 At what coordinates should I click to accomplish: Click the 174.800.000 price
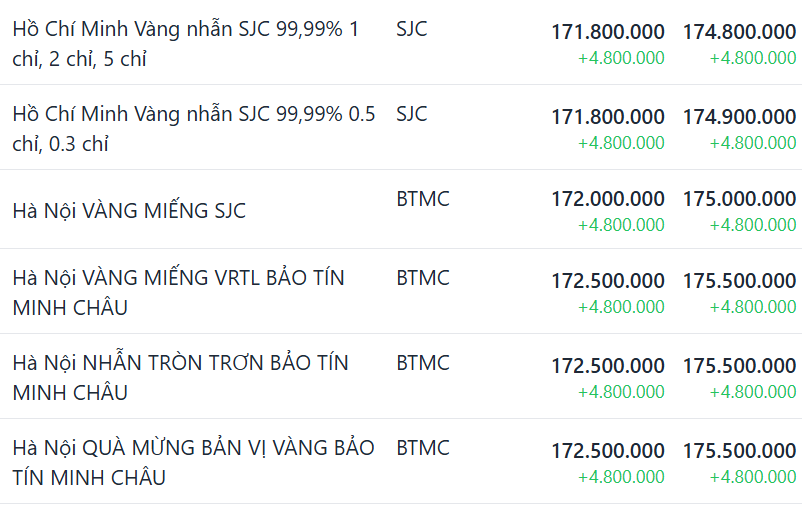pos(739,32)
